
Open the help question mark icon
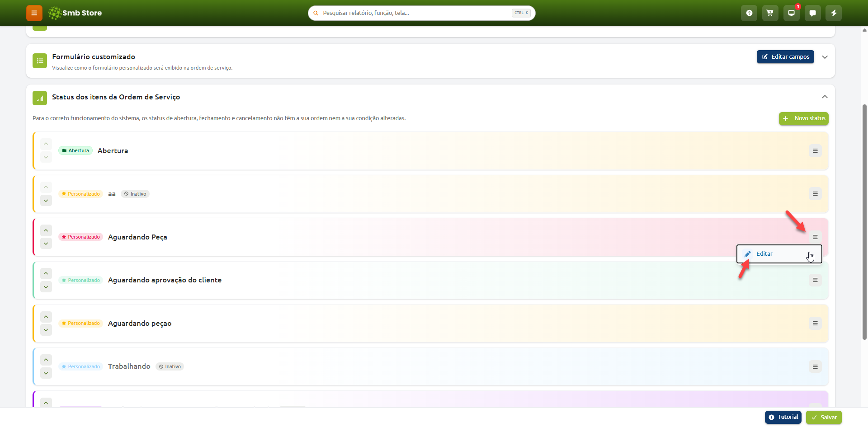pyautogui.click(x=749, y=13)
